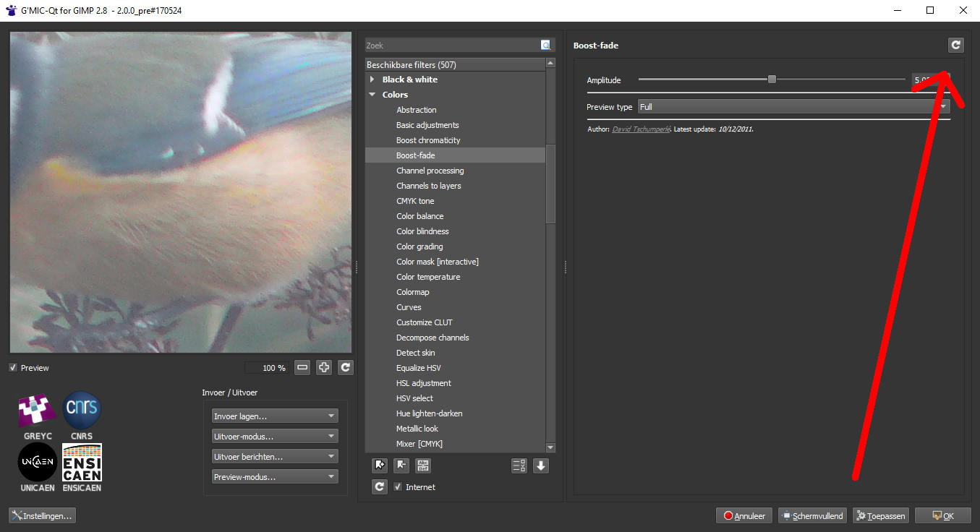The image size is (980, 532).
Task: Open the filter selection checklist icon
Action: tap(519, 465)
